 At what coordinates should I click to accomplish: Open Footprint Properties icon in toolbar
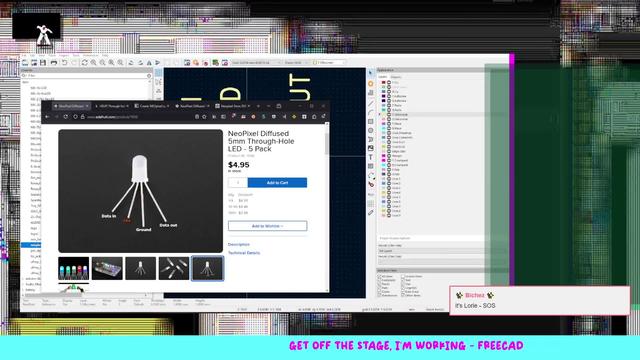point(187,62)
